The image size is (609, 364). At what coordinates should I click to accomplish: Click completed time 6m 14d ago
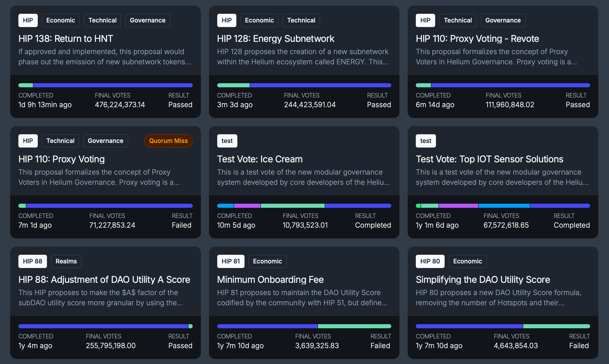[x=435, y=105]
